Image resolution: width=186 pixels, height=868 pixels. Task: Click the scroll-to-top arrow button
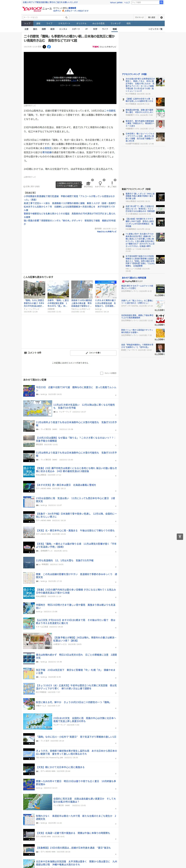point(180,536)
